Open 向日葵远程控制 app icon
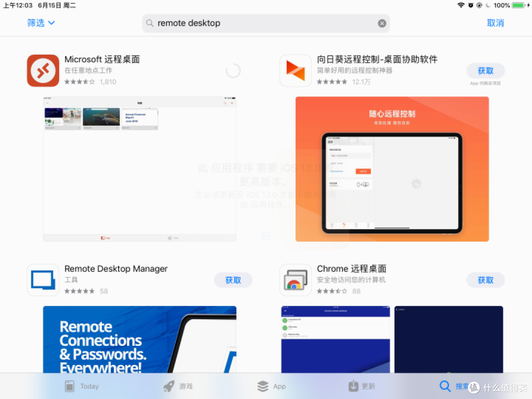 pos(295,70)
